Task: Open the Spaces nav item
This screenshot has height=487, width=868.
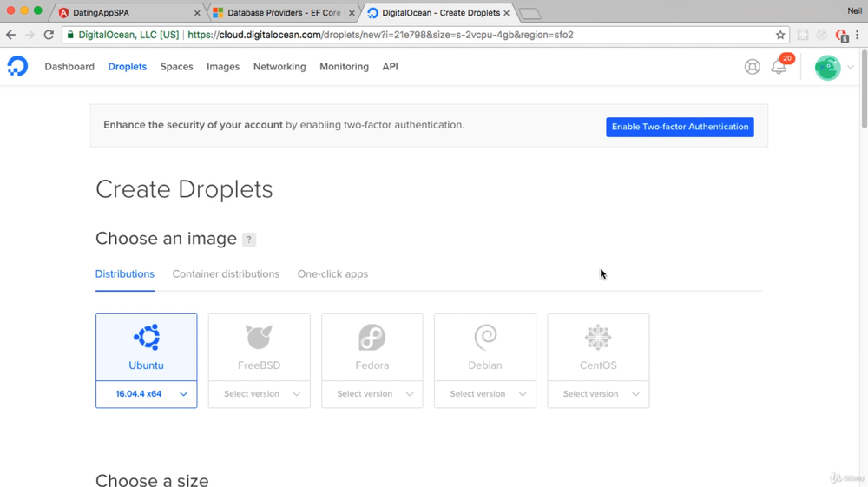Action: click(x=176, y=66)
